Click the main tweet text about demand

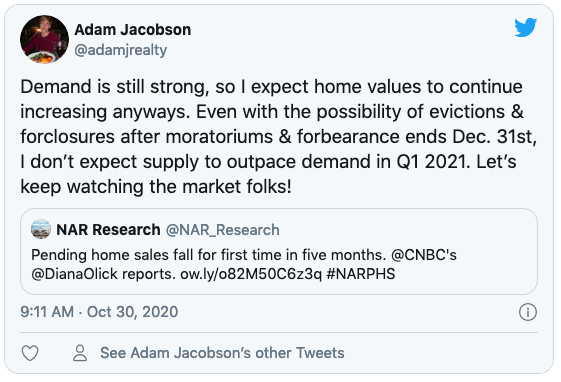click(279, 137)
